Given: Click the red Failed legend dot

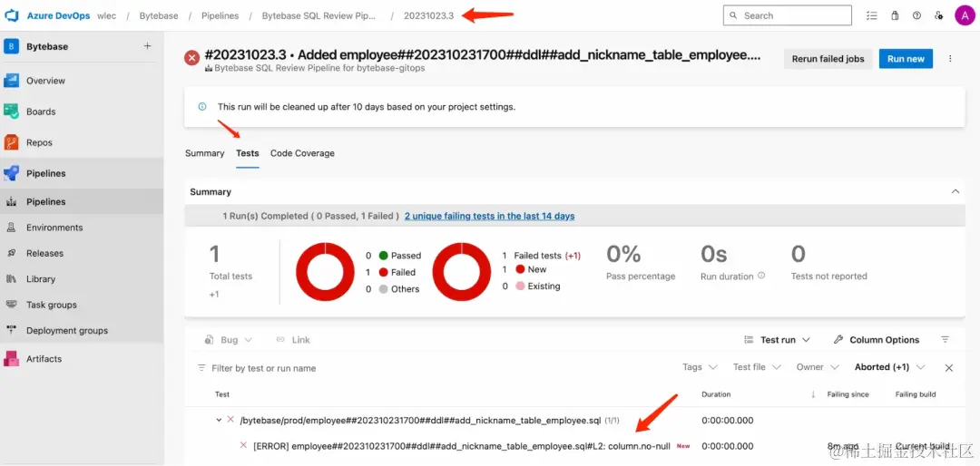Looking at the screenshot, I should [383, 272].
